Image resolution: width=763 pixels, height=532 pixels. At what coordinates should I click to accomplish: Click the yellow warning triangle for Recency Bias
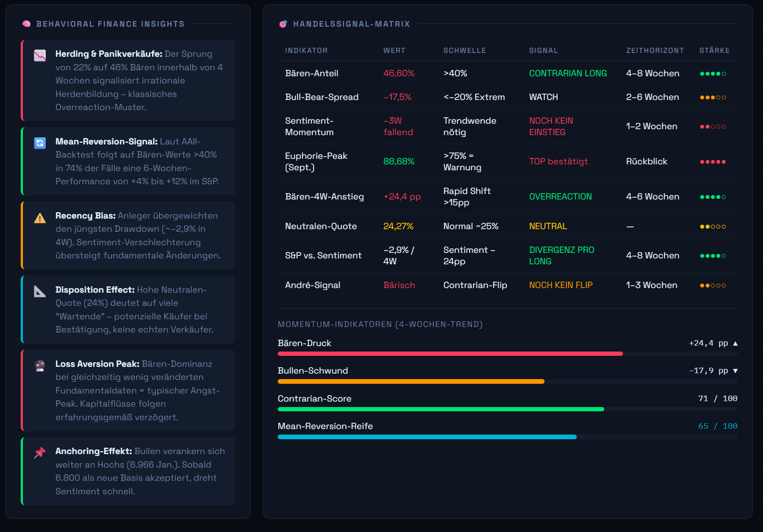tap(40, 218)
